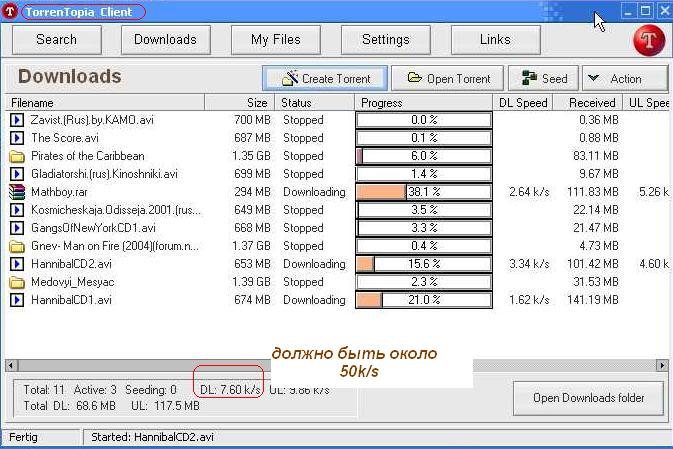Screen dimensions: 673x449
Task: Sort by the Progress column header
Action: [423, 103]
